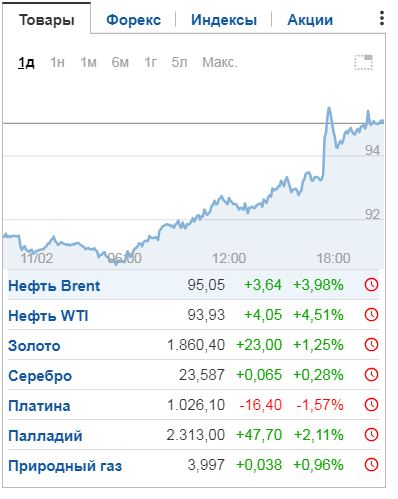Click the clock icon beside Нефть WTI
398x499 pixels.
coord(371,314)
